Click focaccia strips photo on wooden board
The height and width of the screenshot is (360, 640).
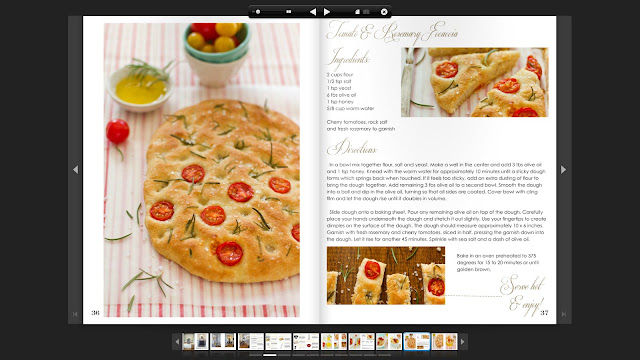(386, 276)
